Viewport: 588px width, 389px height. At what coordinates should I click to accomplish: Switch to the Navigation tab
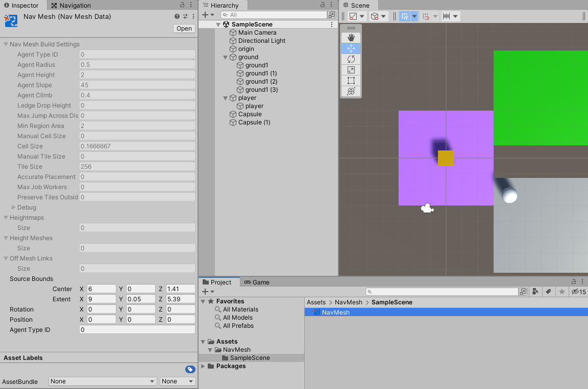click(x=71, y=5)
